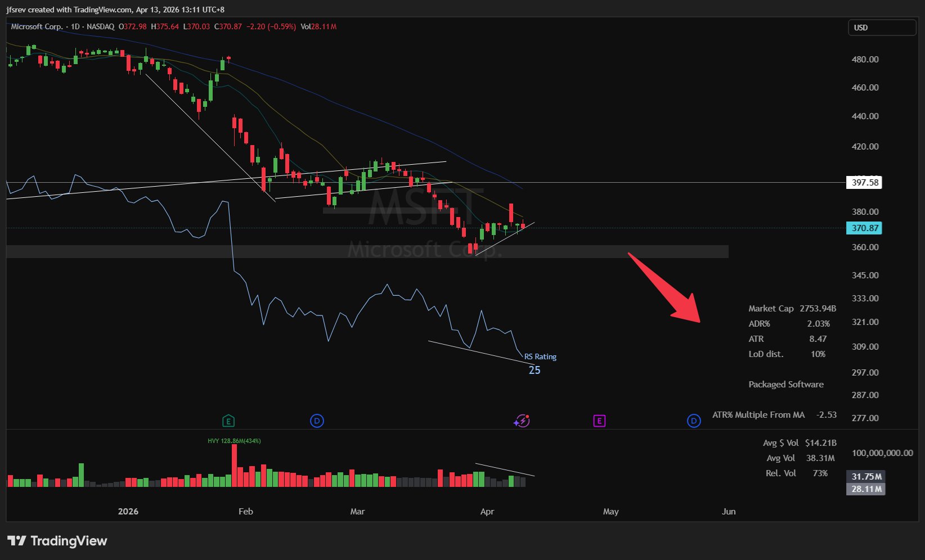Click the 309.00 price axis label
Image resolution: width=925 pixels, height=560 pixels.
click(x=865, y=346)
